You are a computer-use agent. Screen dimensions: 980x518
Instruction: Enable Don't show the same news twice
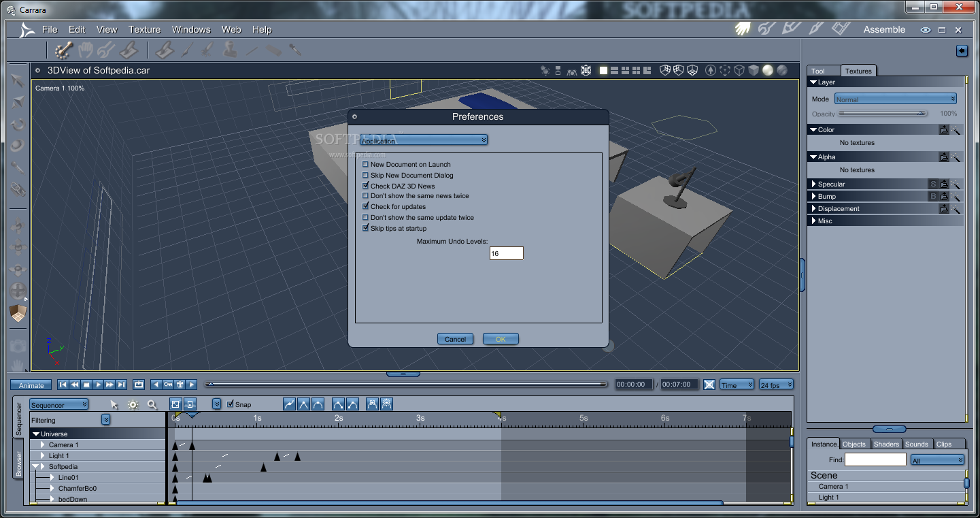point(366,195)
